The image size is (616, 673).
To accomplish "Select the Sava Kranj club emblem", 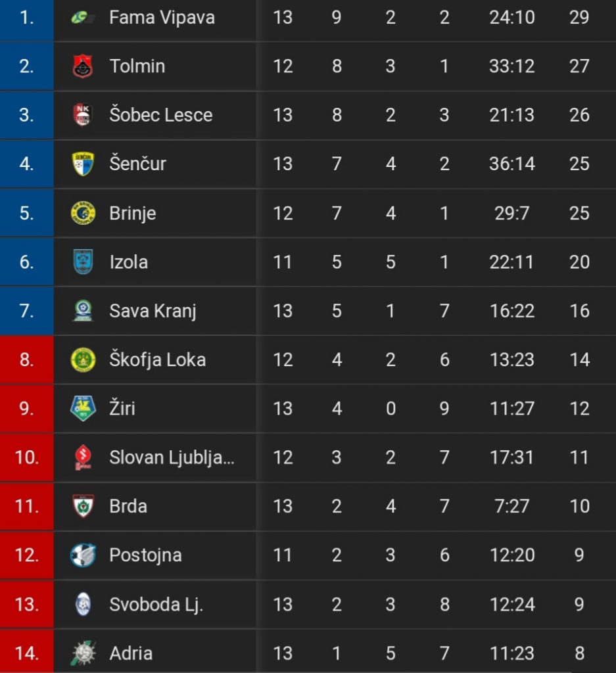I will pyautogui.click(x=83, y=311).
